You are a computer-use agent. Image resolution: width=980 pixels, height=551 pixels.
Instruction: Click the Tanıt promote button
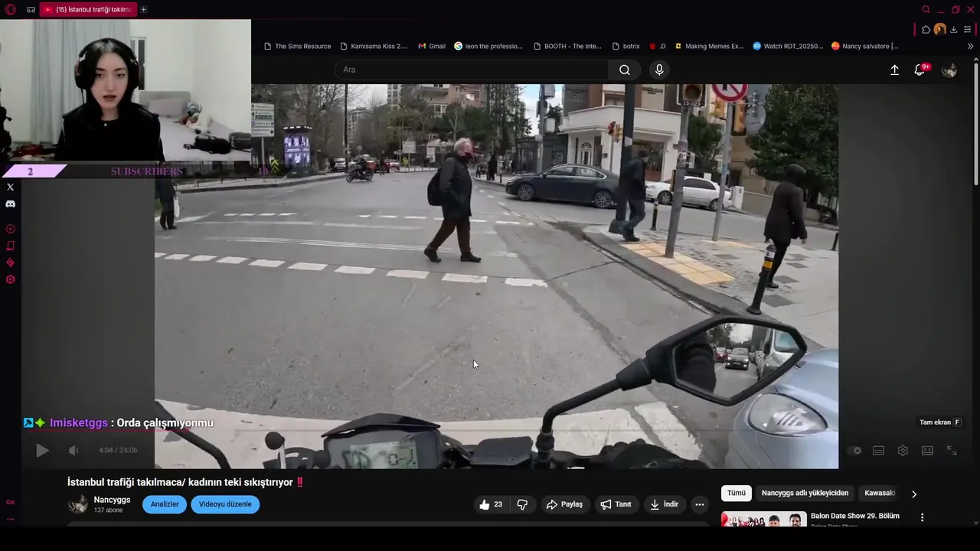point(616,504)
